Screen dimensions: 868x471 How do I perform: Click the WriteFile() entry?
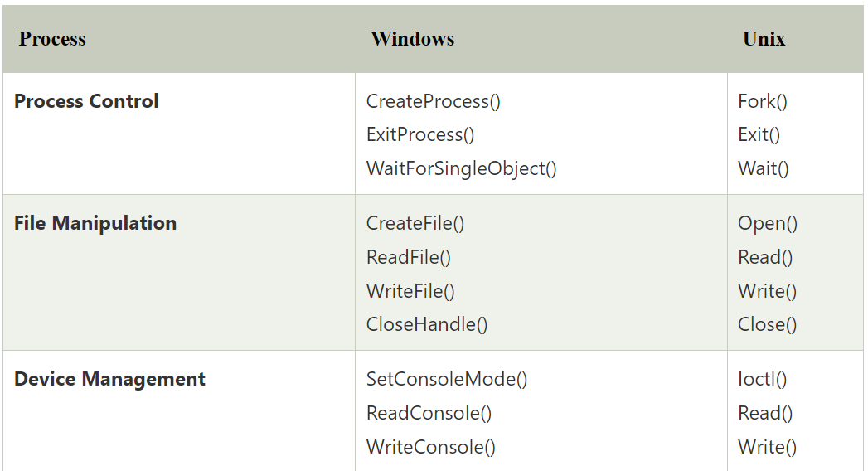(410, 291)
